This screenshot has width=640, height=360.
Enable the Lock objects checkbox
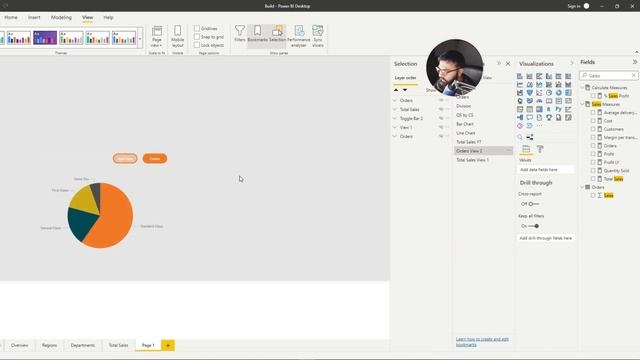tap(197, 45)
